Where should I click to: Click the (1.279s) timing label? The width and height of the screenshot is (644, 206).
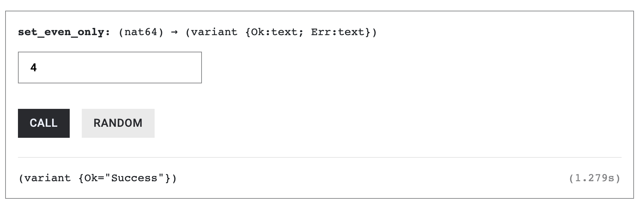(x=594, y=178)
